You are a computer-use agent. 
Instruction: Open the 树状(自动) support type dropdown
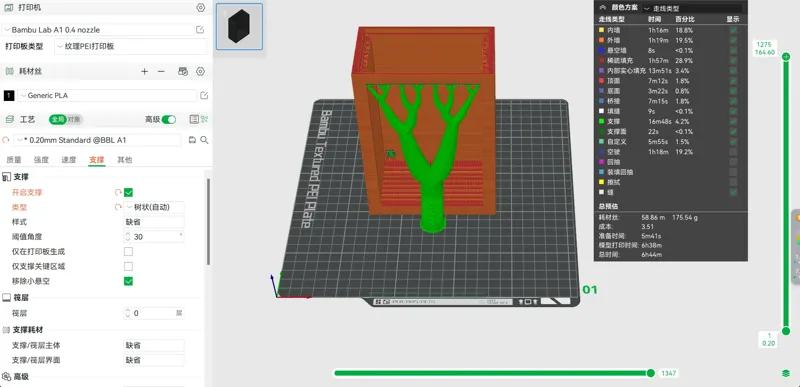click(x=154, y=207)
